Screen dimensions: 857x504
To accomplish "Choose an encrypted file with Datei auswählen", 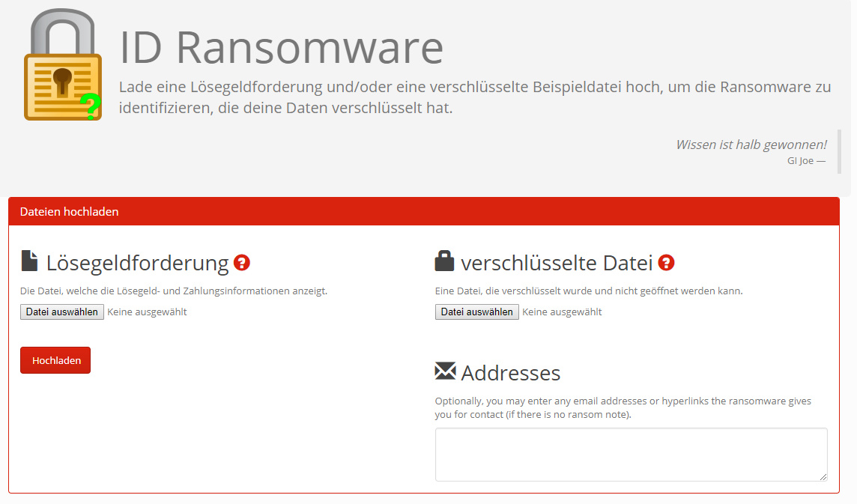I will coord(476,312).
